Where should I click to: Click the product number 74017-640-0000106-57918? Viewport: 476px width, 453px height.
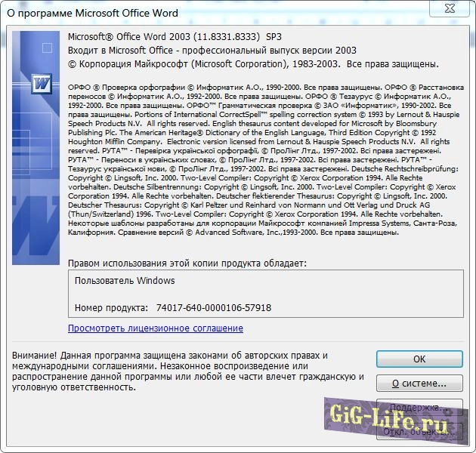(x=213, y=308)
